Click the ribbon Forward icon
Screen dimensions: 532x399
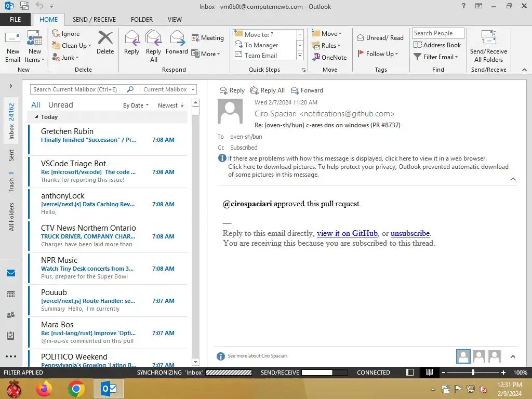click(x=177, y=37)
